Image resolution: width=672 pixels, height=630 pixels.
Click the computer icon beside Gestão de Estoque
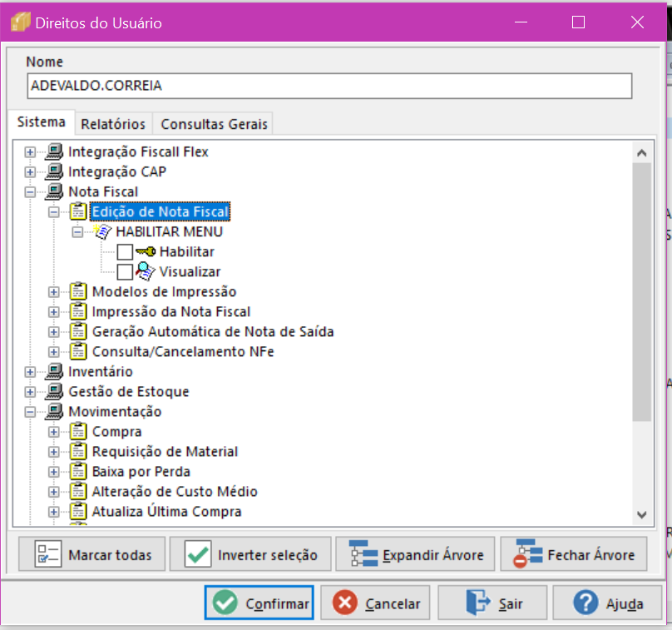pyautogui.click(x=54, y=391)
